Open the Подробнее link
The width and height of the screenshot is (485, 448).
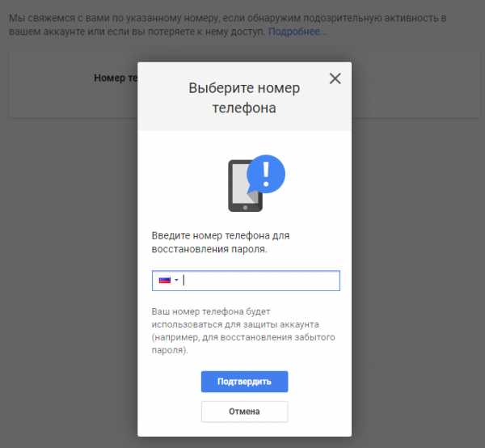pos(294,32)
